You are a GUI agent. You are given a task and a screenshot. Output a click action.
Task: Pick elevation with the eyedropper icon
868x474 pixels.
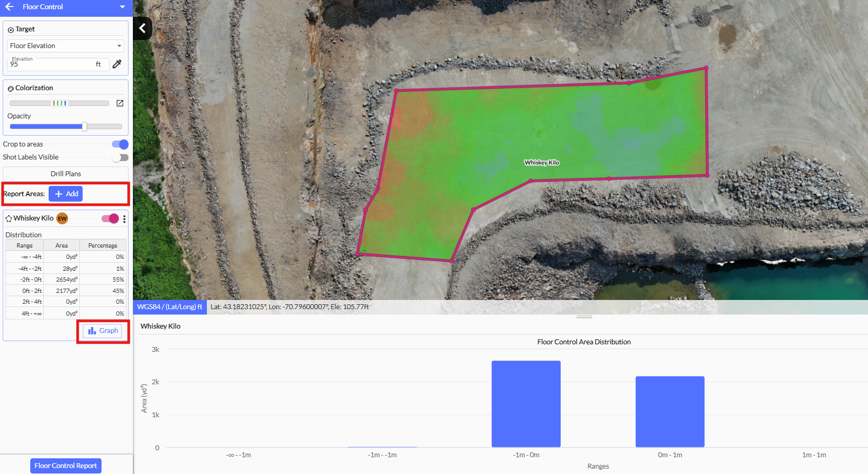(117, 64)
